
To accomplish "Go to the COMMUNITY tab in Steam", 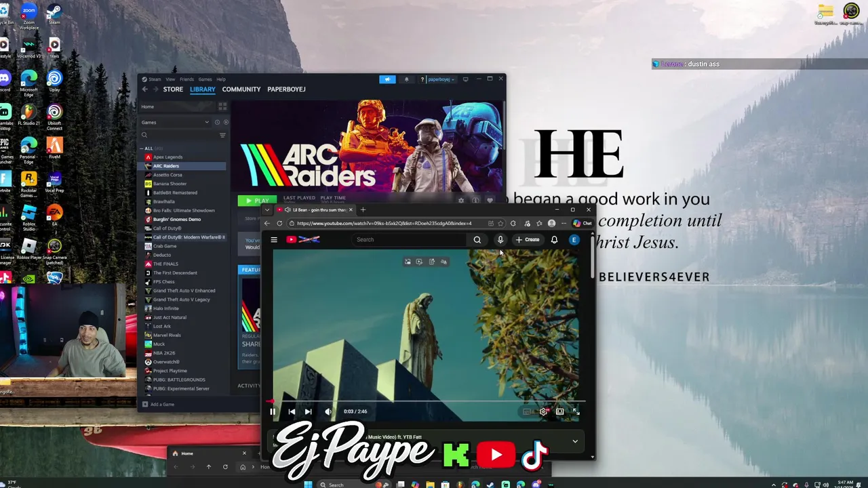I will [x=241, y=89].
